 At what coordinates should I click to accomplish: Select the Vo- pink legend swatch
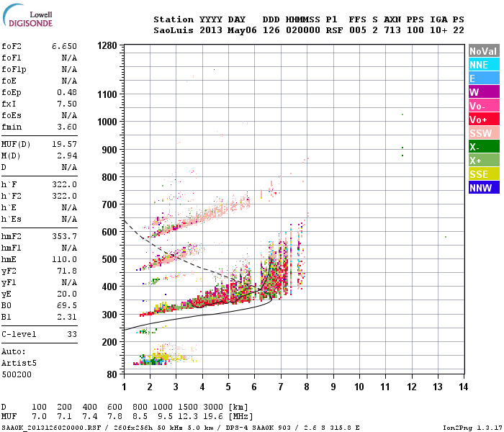pos(484,106)
